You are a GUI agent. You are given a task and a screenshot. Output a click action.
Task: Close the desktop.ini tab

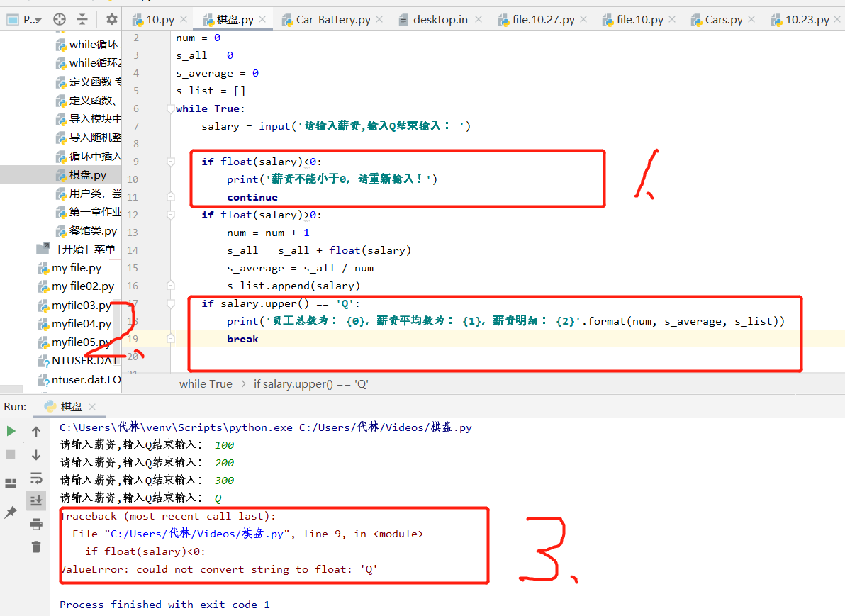pyautogui.click(x=479, y=19)
